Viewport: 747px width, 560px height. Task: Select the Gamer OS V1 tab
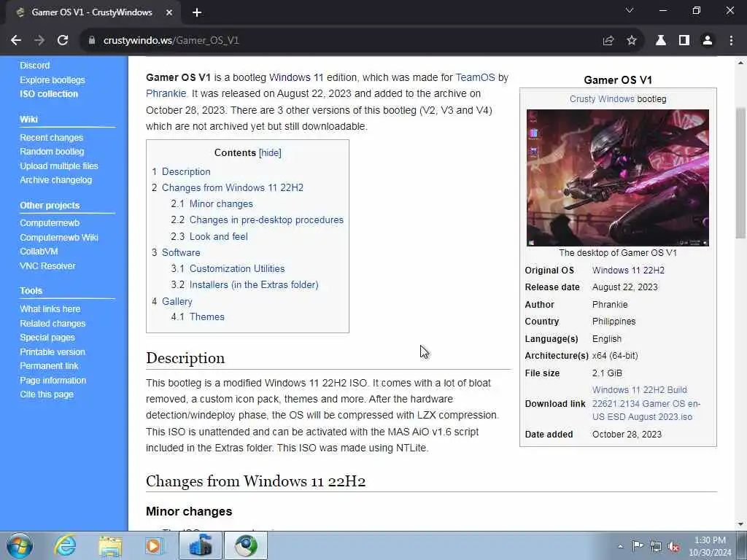(x=91, y=12)
